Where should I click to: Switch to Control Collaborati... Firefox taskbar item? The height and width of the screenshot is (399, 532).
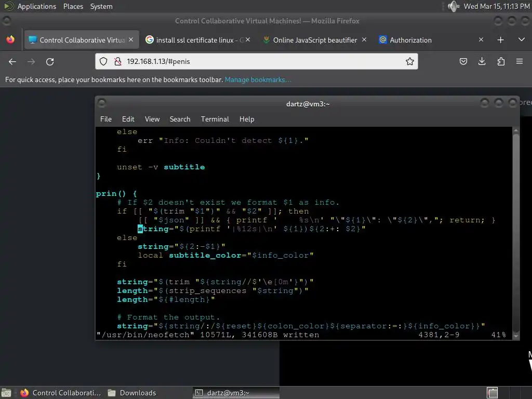click(x=60, y=393)
